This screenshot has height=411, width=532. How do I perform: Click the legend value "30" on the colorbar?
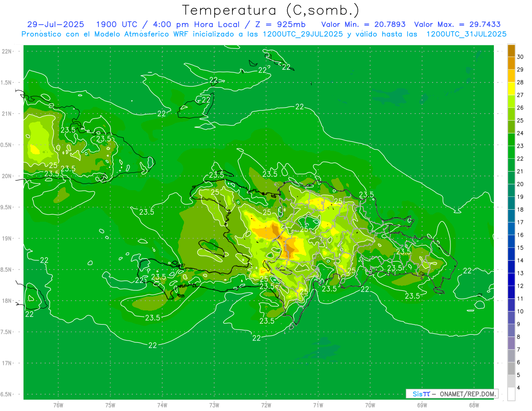click(x=520, y=57)
